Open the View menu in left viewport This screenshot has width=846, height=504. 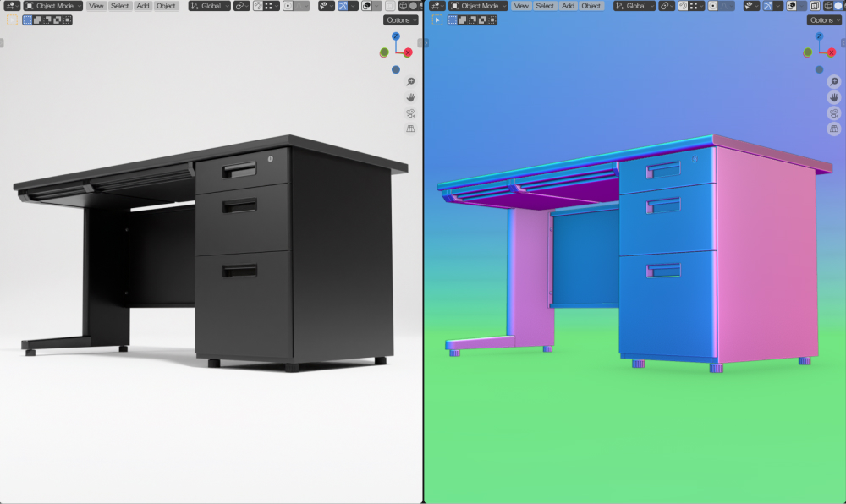tap(96, 6)
